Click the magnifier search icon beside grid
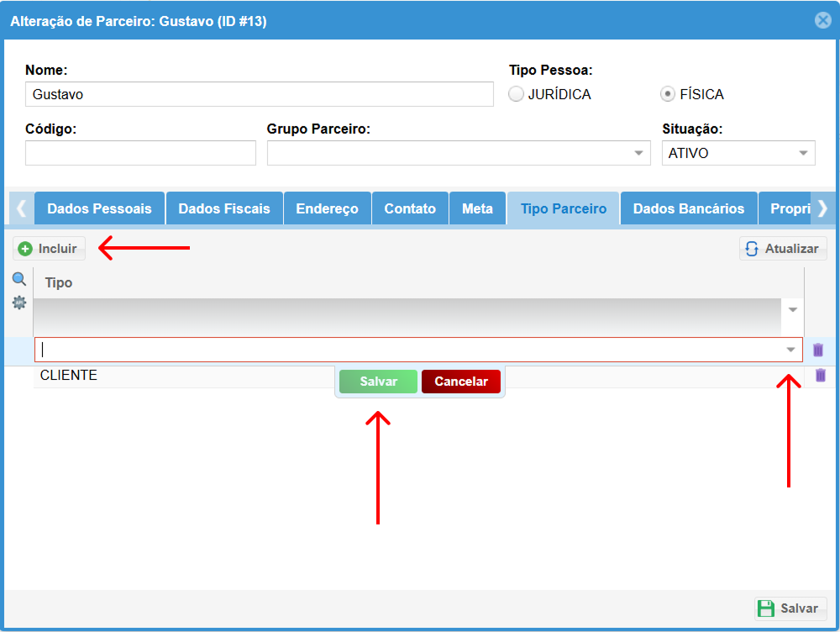Viewport: 840px width, 632px height. click(x=18, y=279)
